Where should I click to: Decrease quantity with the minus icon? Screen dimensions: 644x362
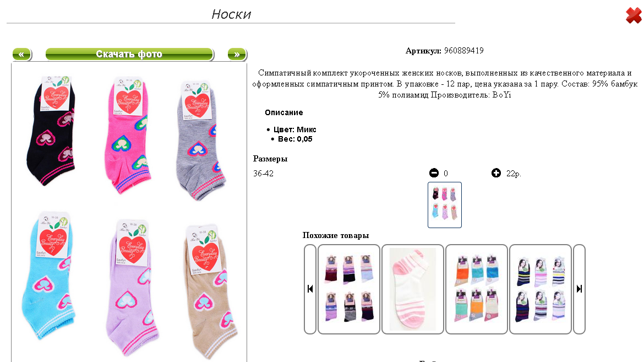[x=434, y=173]
